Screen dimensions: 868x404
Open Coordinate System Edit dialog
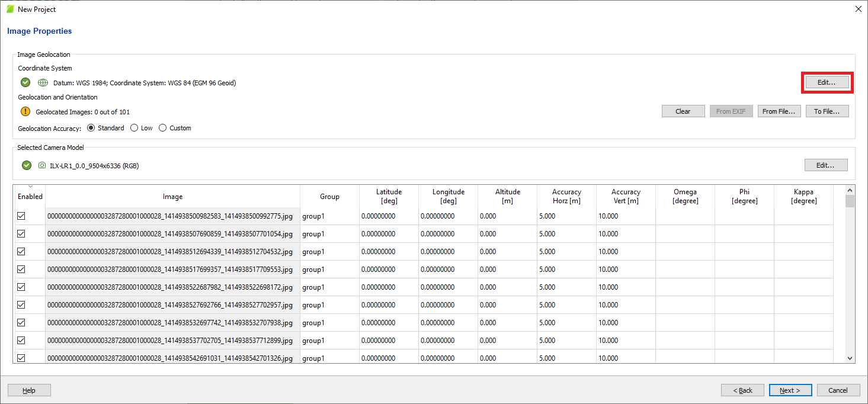pos(827,82)
